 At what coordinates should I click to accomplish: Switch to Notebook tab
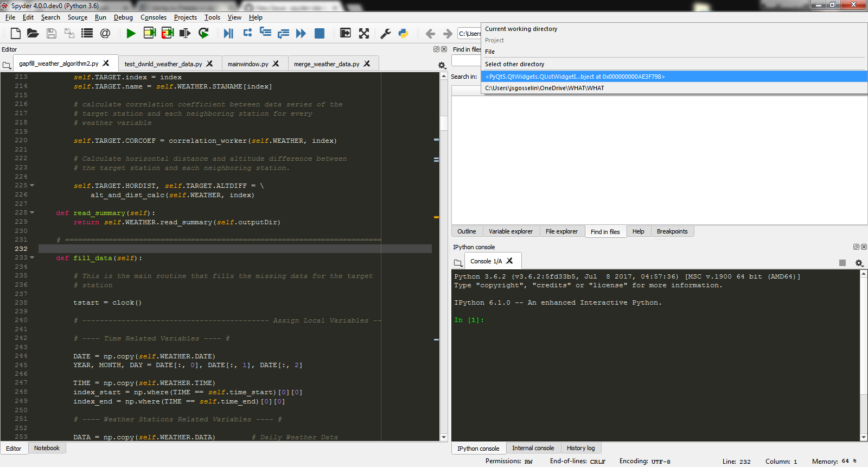(x=47, y=448)
